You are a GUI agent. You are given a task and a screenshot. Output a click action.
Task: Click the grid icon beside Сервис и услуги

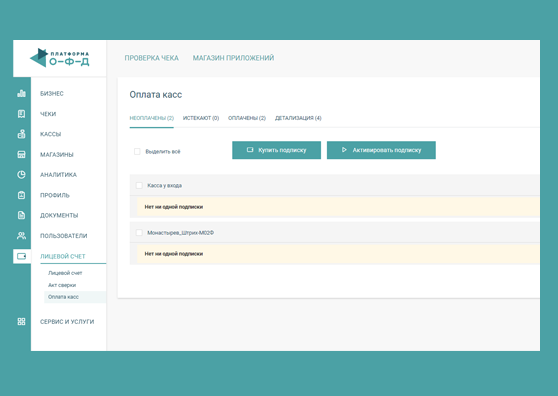(21, 322)
